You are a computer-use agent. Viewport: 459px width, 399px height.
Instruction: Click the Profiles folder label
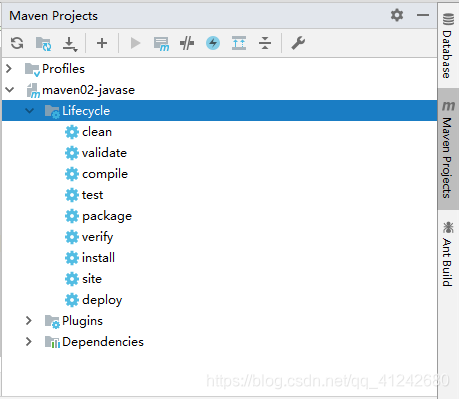tap(63, 69)
